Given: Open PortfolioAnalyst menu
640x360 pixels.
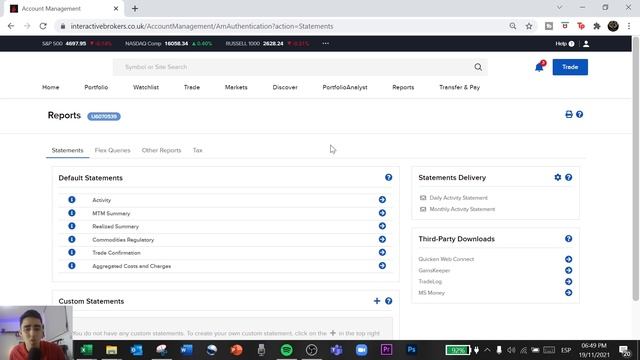Looking at the screenshot, I should tap(345, 87).
